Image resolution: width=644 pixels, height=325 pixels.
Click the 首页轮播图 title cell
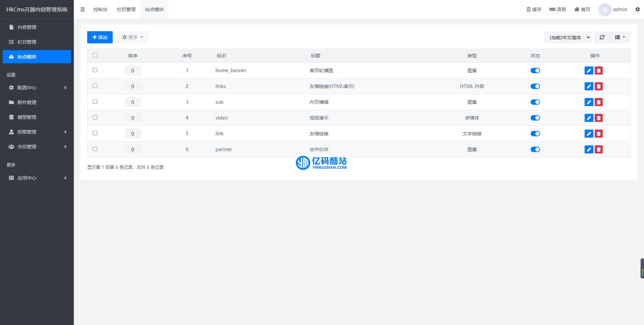pos(321,71)
